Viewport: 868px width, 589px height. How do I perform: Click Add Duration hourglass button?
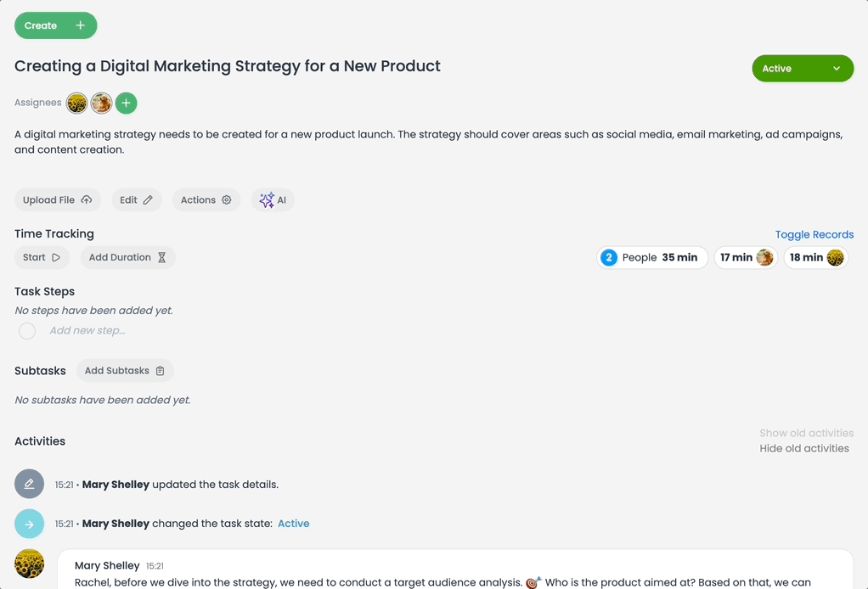[127, 257]
